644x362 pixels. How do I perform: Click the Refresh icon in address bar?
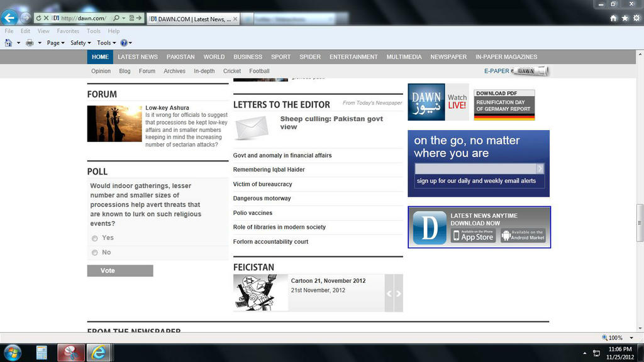point(38,18)
